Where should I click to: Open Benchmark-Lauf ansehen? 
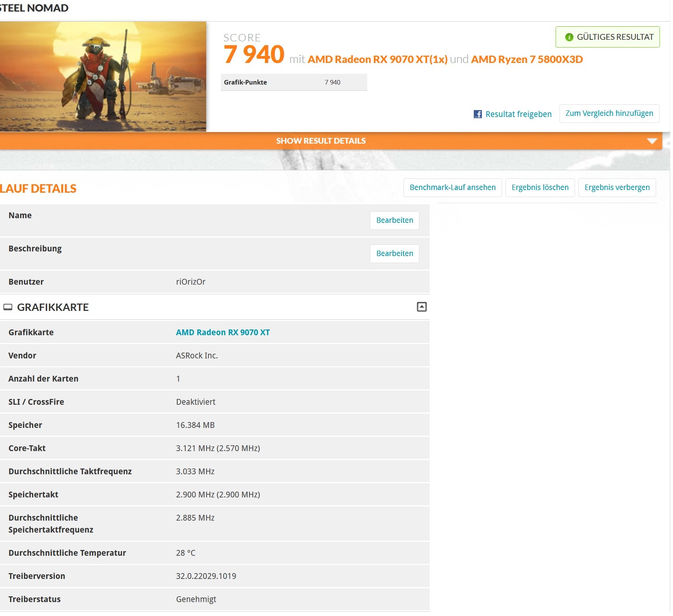click(x=453, y=187)
